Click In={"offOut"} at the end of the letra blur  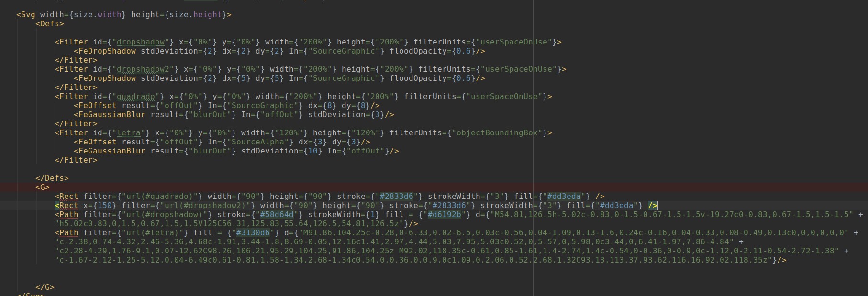coord(358,151)
